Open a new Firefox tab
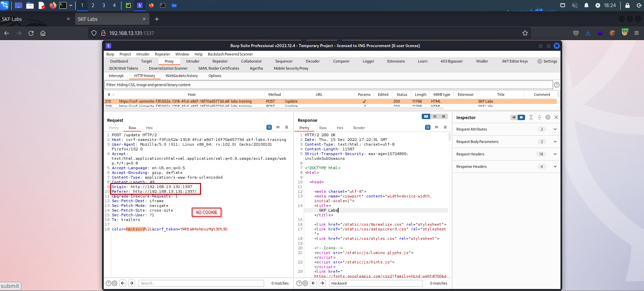The image size is (644, 291). click(x=157, y=19)
